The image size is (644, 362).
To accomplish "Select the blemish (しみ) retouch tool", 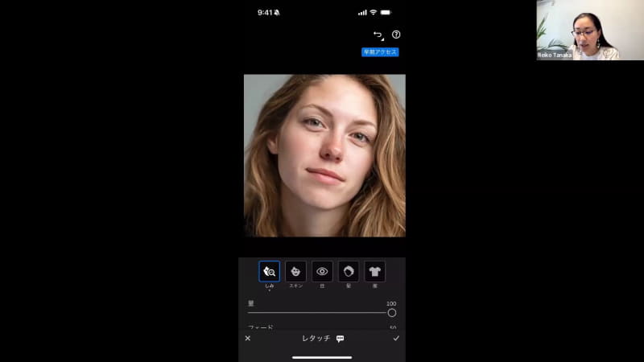I will pos(270,271).
